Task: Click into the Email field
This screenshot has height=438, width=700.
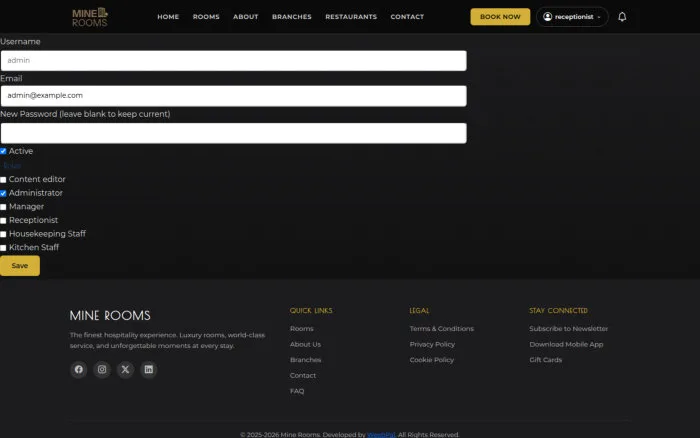Action: point(233,96)
